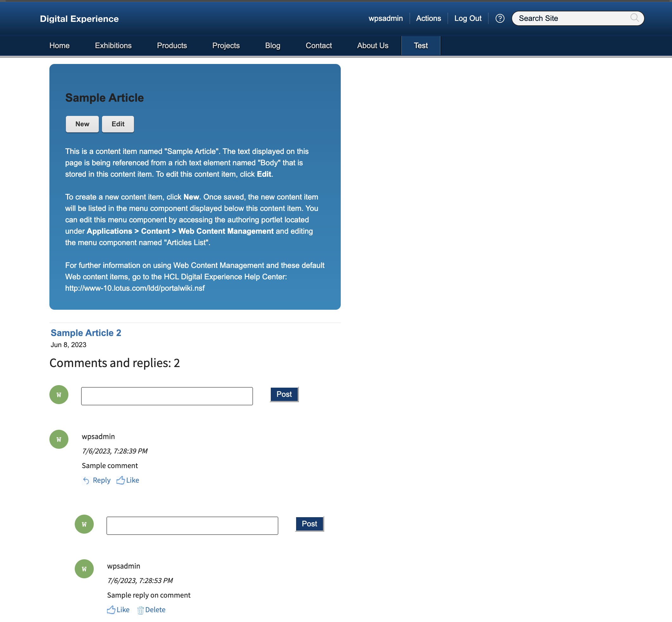
Task: Click the Reply icon on sample comment
Action: click(86, 480)
